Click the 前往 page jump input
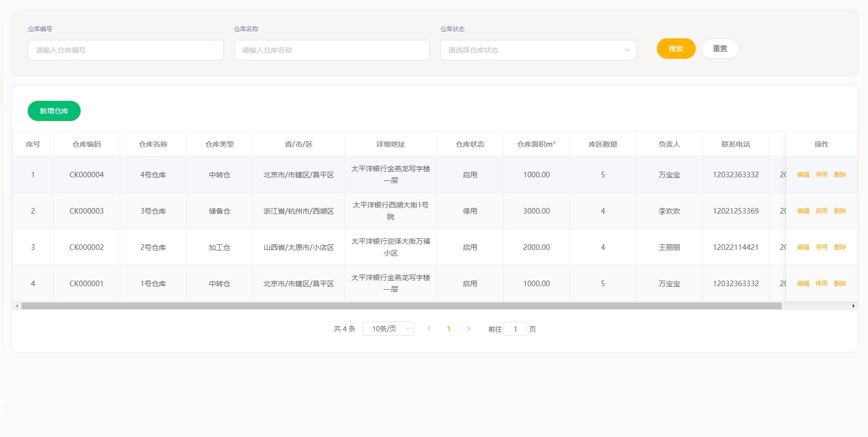868x437 pixels. click(x=515, y=329)
